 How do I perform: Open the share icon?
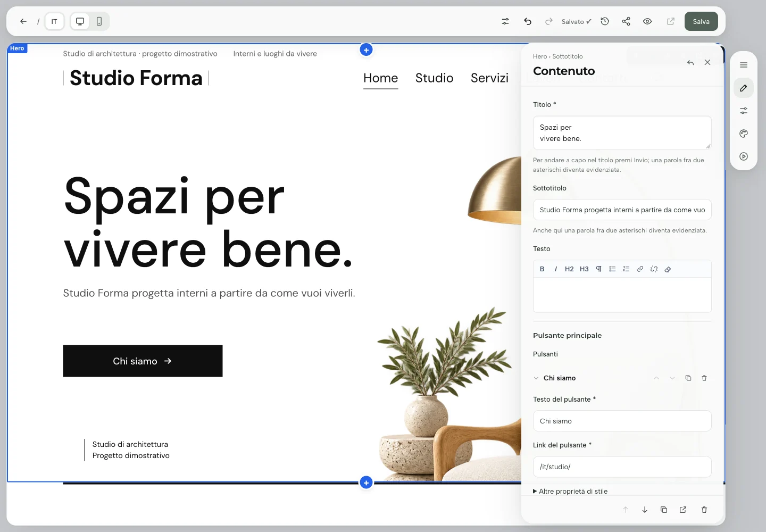pos(626,21)
